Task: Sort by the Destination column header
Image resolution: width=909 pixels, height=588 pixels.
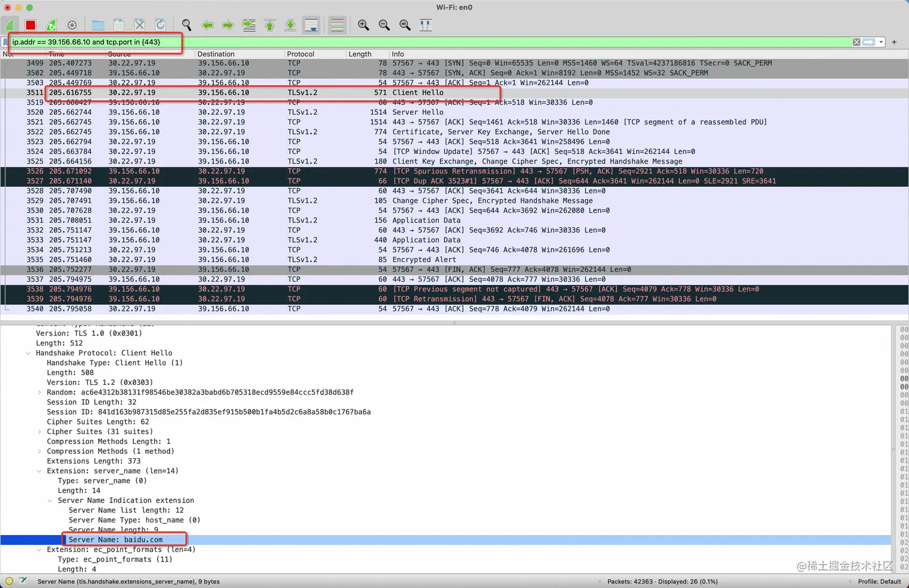Action: (x=240, y=54)
